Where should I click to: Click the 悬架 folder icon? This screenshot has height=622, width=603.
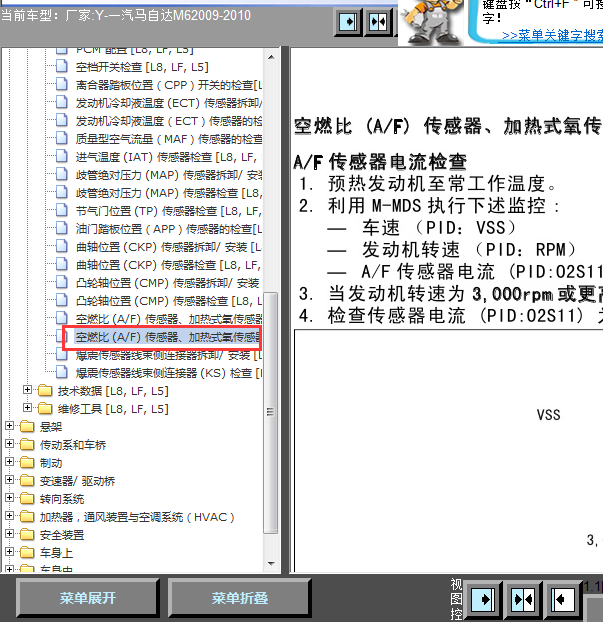(27, 426)
